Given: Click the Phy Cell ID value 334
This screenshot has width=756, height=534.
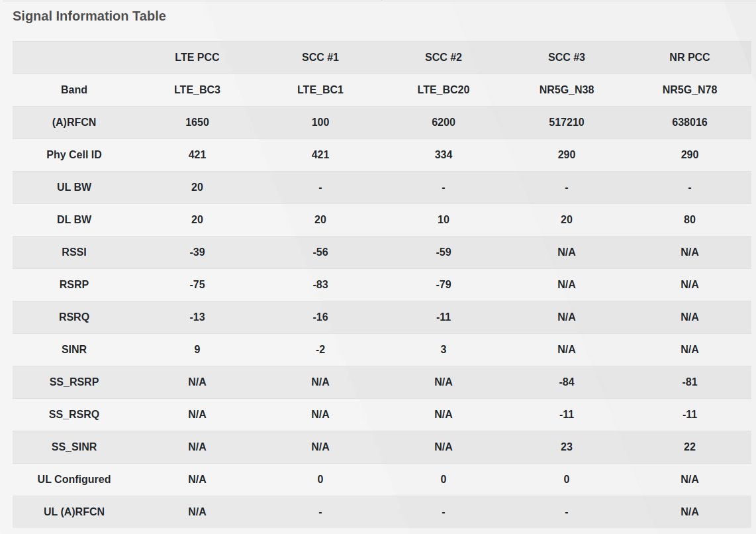Looking at the screenshot, I should [444, 155].
